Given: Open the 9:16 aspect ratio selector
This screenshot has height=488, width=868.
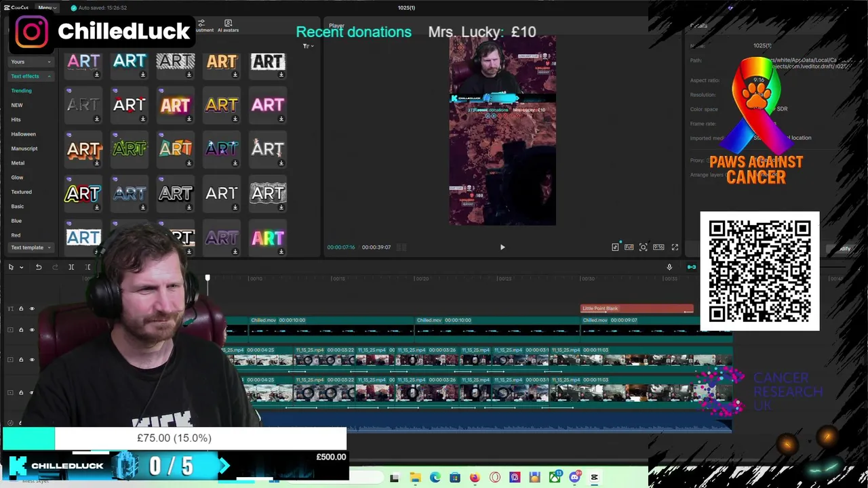Looking at the screenshot, I should [x=658, y=247].
